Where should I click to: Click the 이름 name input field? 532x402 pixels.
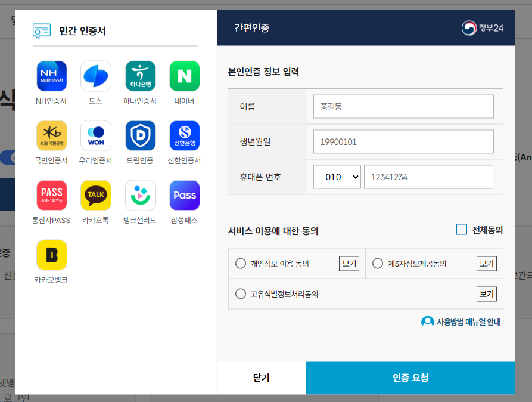[x=403, y=106]
